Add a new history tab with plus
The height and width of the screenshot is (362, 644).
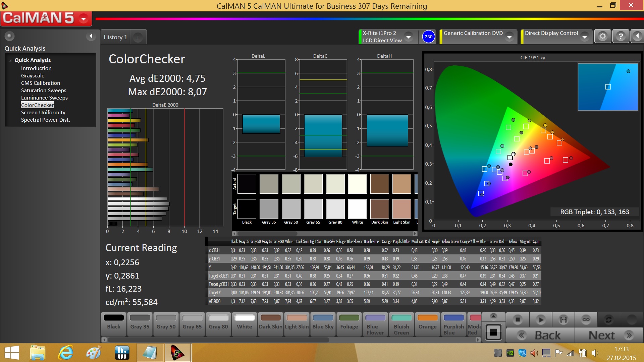pyautogui.click(x=138, y=38)
